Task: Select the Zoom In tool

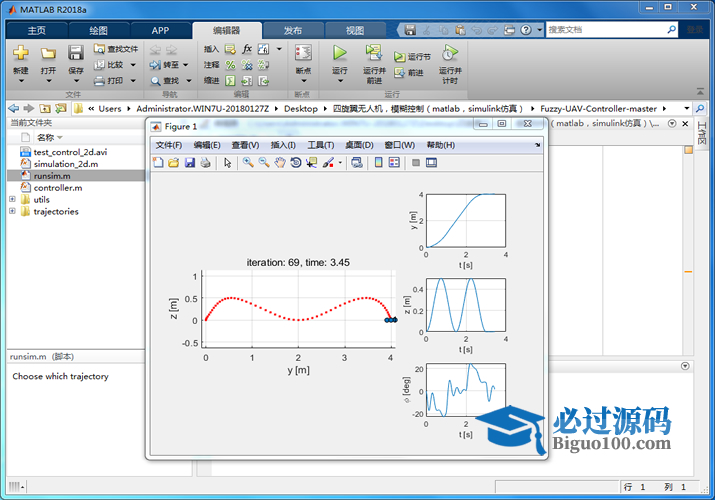Action: pyautogui.click(x=248, y=162)
